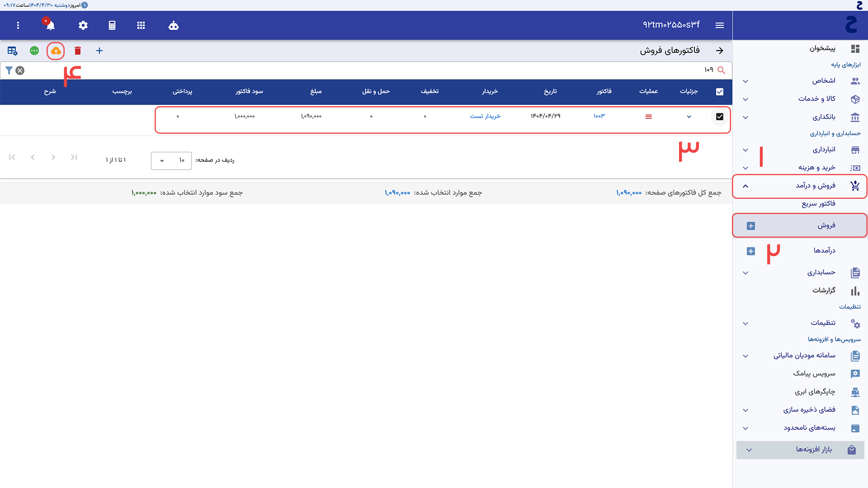This screenshot has height=488, width=868.
Task: Click invoice number 1003 link
Action: coord(599,116)
